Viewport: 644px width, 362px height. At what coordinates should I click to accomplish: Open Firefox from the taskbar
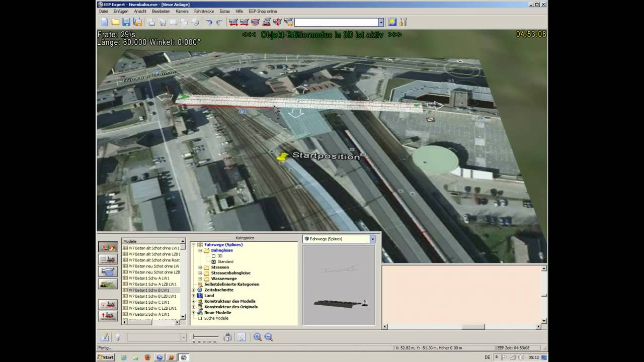147,357
